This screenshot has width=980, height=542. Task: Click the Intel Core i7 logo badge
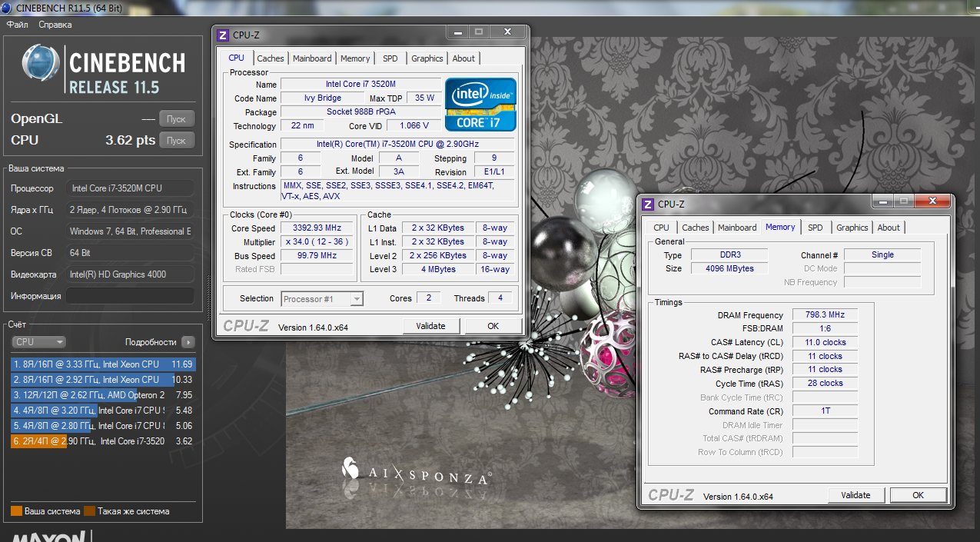tap(480, 104)
